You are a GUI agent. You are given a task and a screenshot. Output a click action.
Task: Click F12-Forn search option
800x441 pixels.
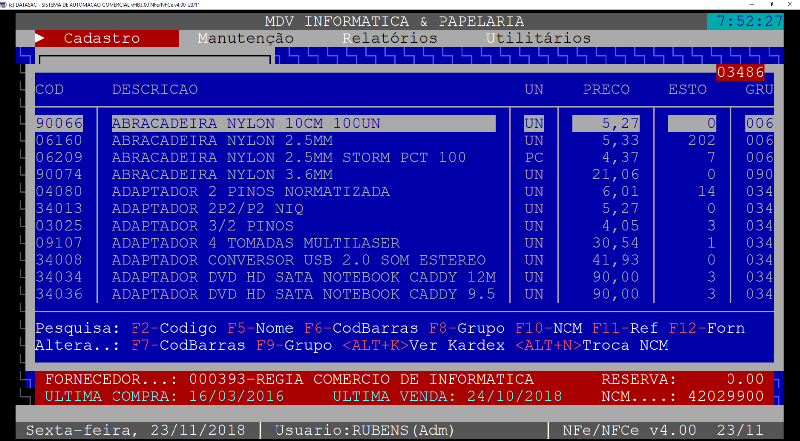click(x=707, y=328)
